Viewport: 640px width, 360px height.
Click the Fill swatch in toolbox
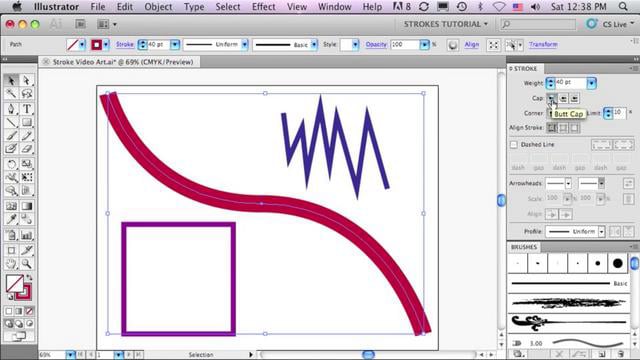click(14, 284)
